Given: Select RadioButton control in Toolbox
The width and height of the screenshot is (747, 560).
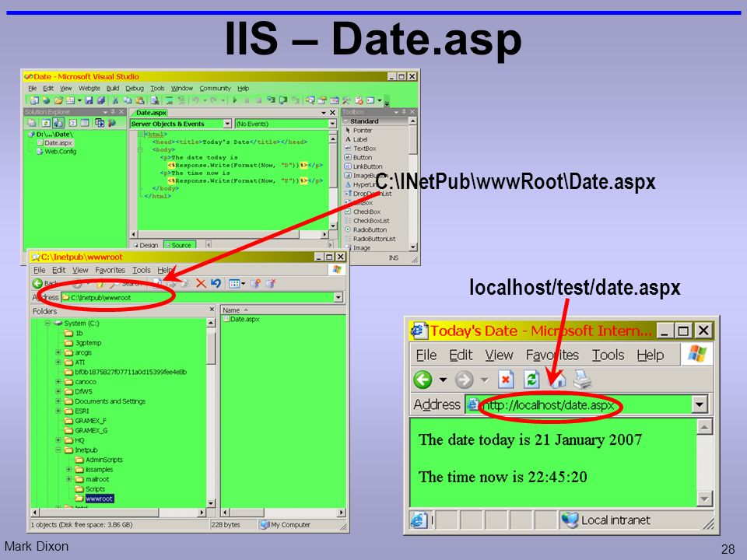Looking at the screenshot, I should click(x=366, y=230).
